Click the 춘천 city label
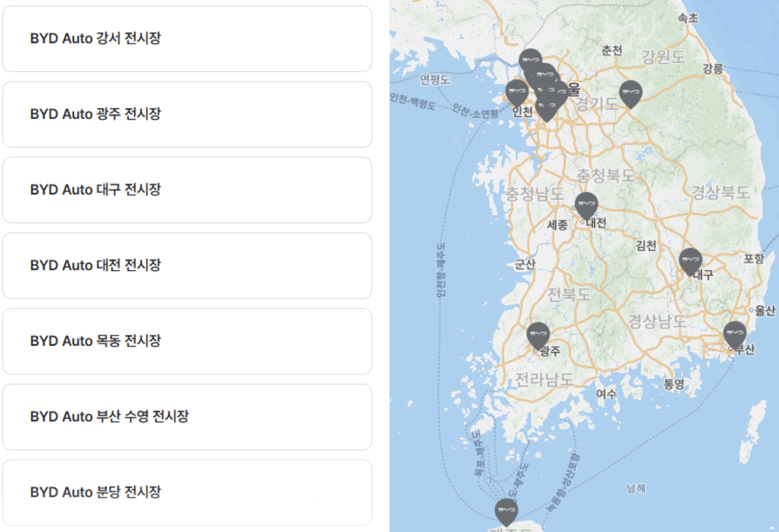 click(x=612, y=50)
